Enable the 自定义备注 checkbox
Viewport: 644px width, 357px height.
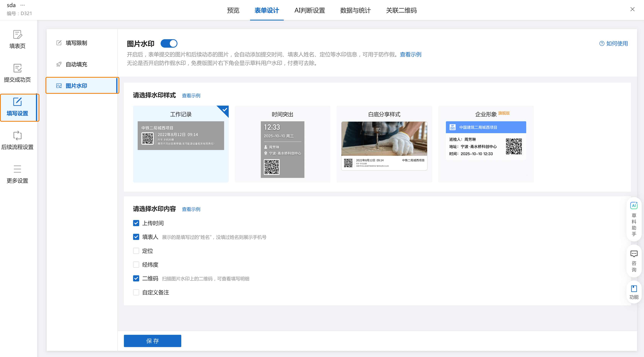coord(136,293)
